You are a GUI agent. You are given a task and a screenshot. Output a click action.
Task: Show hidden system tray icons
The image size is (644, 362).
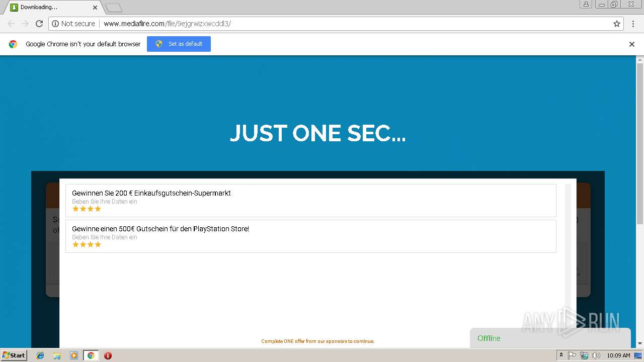(x=561, y=355)
